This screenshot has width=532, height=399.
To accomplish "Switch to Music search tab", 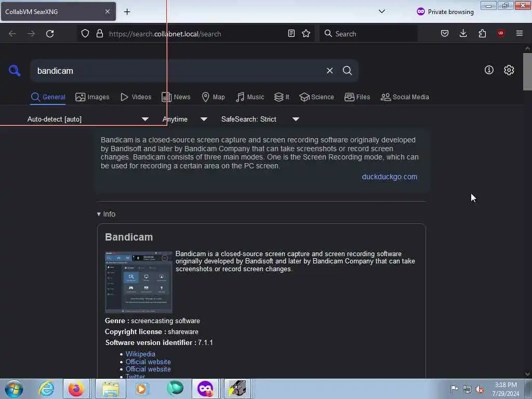I will coord(250,97).
